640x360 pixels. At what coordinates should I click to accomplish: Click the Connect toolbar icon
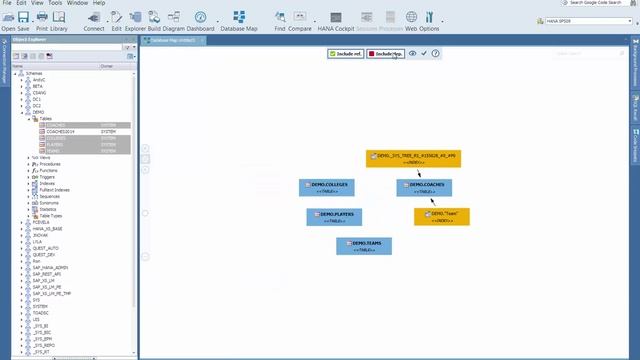coord(94,21)
